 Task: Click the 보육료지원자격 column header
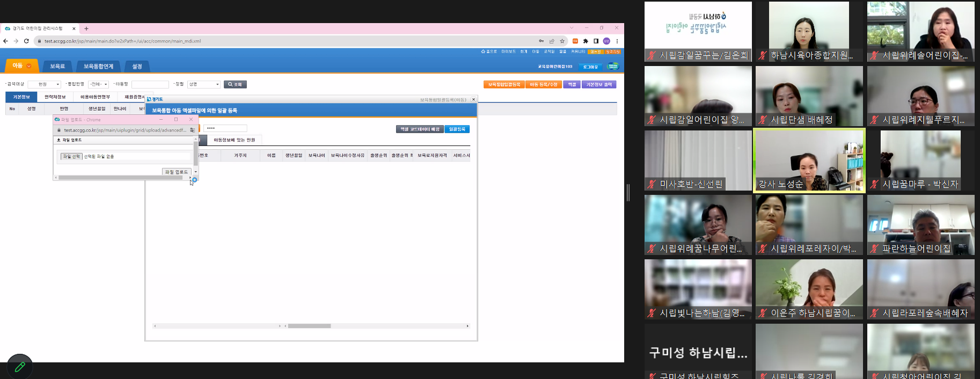pyautogui.click(x=433, y=156)
